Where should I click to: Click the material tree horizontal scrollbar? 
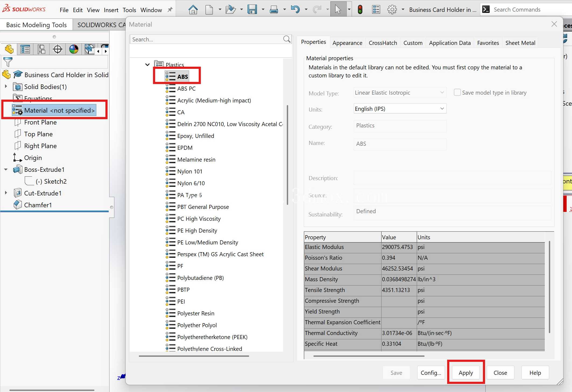pos(194,356)
